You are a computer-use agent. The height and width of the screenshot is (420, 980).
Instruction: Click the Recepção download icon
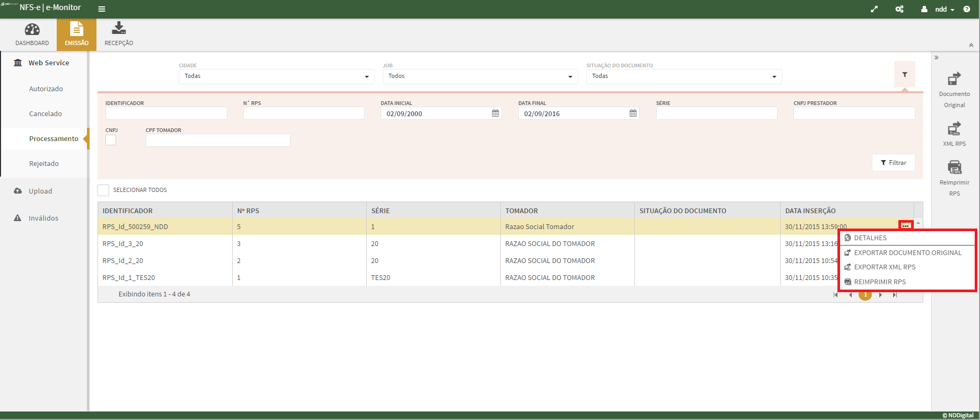[119, 29]
